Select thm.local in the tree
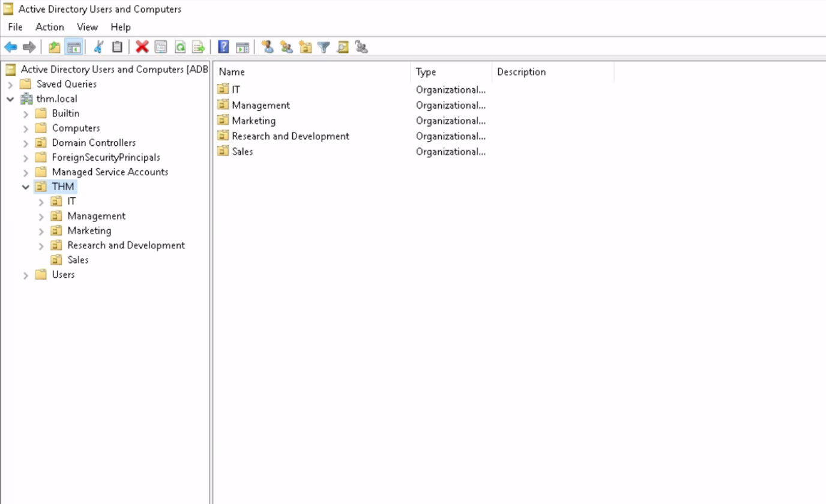The width and height of the screenshot is (826, 504). click(x=56, y=99)
